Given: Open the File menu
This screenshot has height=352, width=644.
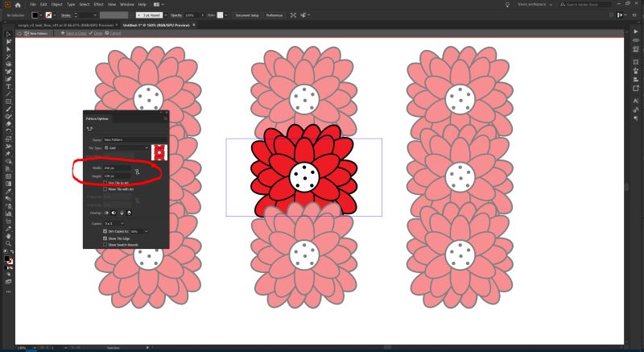Looking at the screenshot, I should coord(33,5).
